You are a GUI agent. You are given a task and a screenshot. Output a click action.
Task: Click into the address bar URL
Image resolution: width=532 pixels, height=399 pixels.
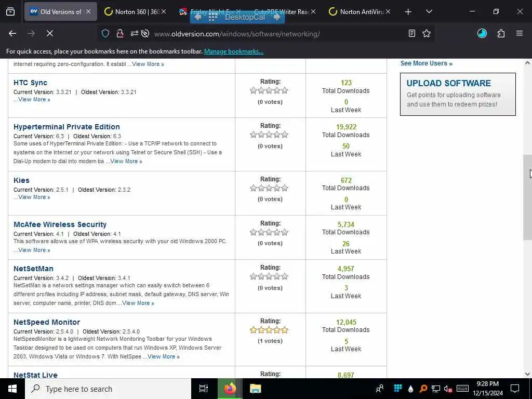pos(237,34)
